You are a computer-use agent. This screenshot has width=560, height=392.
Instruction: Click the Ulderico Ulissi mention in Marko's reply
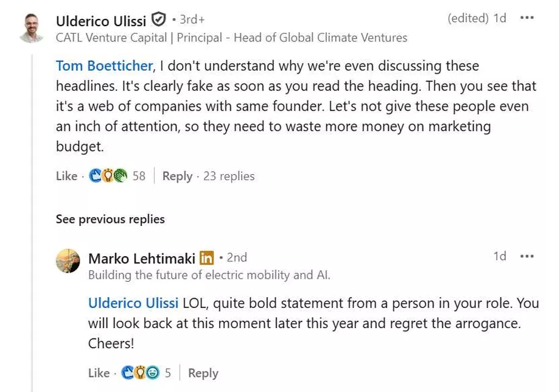pyautogui.click(x=133, y=303)
